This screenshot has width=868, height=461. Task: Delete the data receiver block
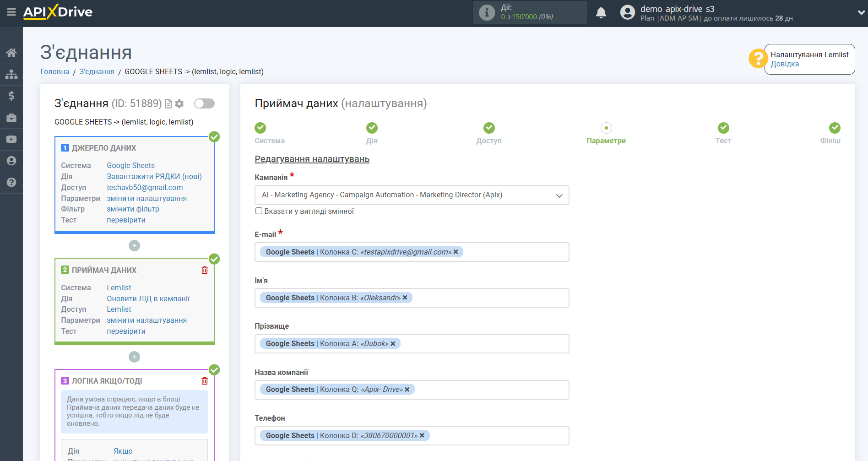tap(205, 270)
